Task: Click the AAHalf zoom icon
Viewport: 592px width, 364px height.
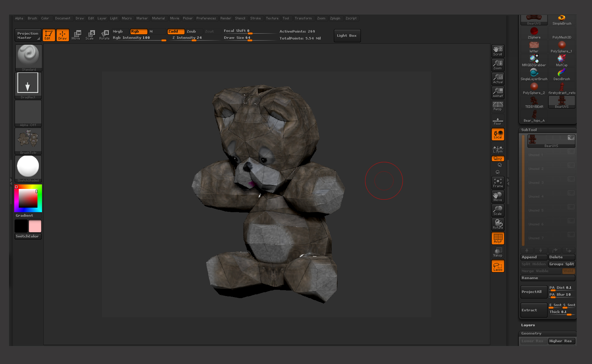Action: (498, 93)
